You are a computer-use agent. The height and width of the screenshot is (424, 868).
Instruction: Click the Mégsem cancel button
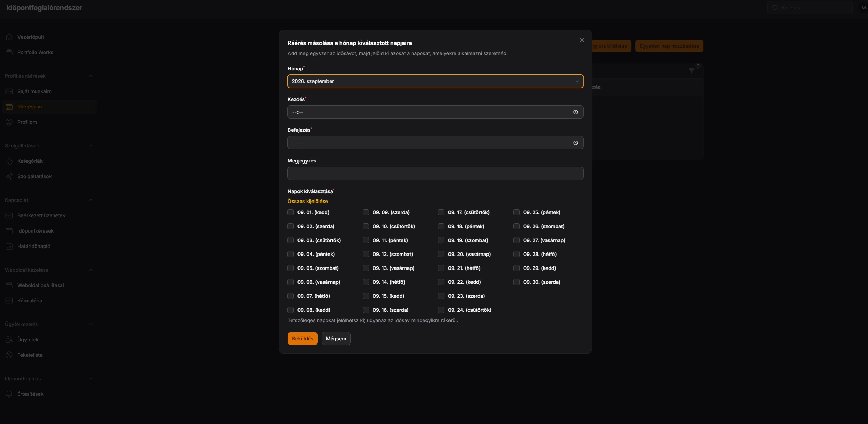coord(336,339)
